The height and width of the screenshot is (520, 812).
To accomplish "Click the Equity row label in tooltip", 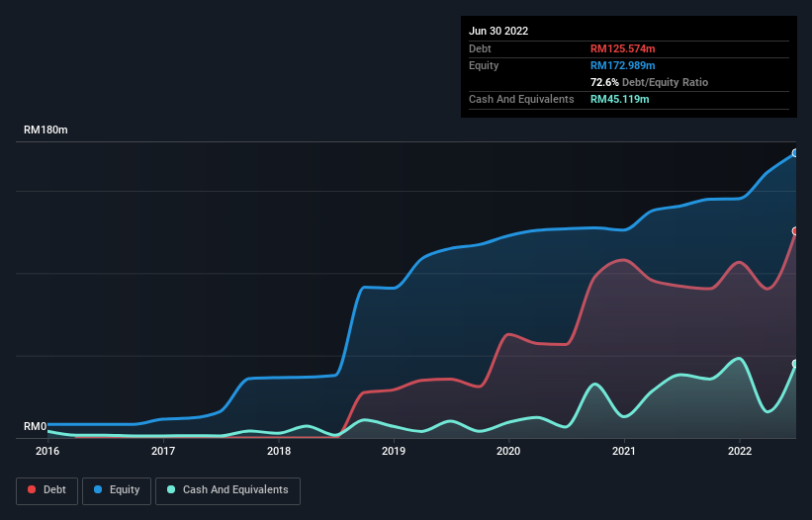I will coord(484,65).
